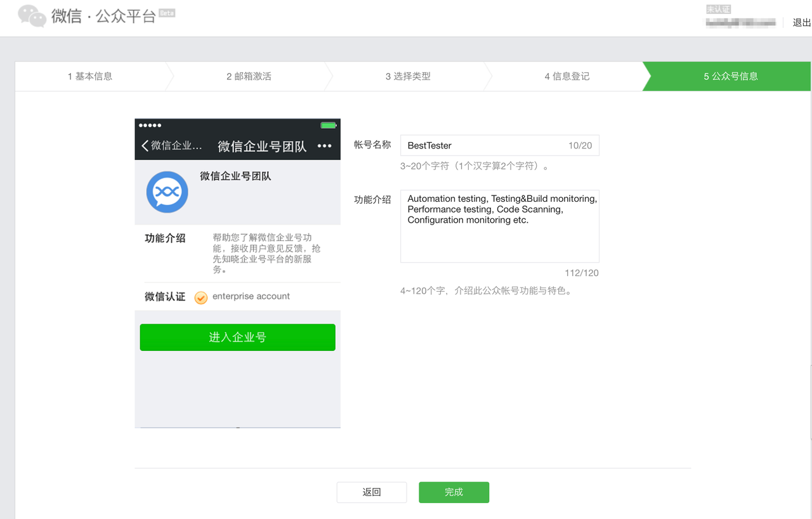Click the Beta badge next to 公众平台
Viewport: 812px width, 519px height.
(167, 13)
